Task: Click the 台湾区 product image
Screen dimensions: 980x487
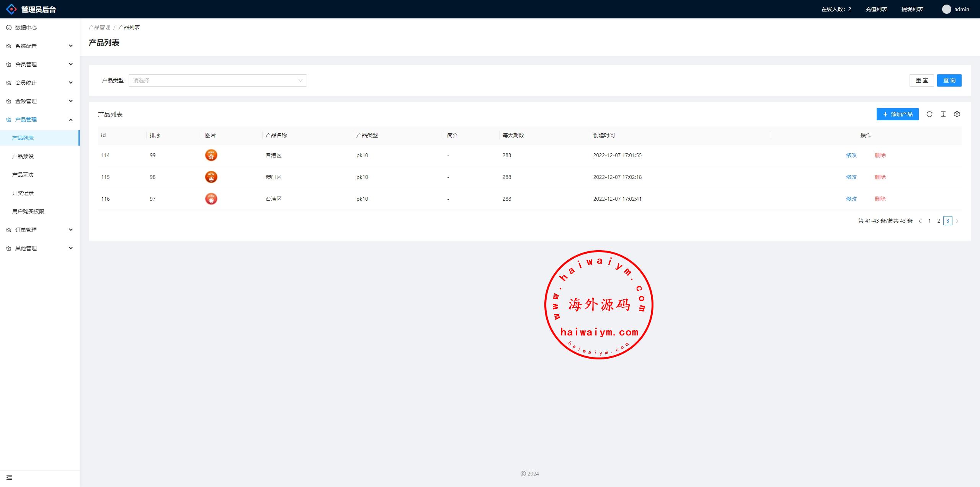Action: point(211,199)
